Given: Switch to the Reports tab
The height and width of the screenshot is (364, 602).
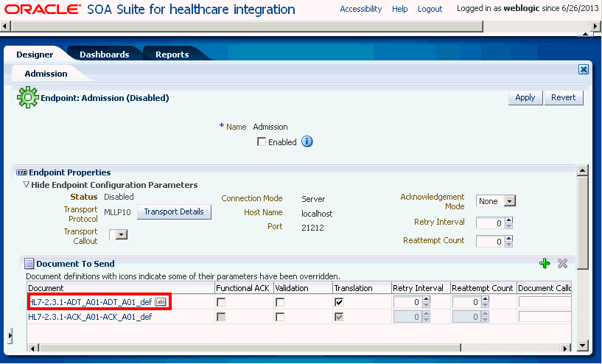Looking at the screenshot, I should [172, 55].
